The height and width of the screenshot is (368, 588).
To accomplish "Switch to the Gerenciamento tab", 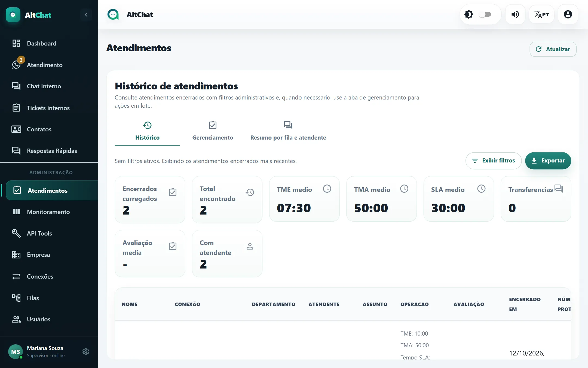I will coord(213,131).
